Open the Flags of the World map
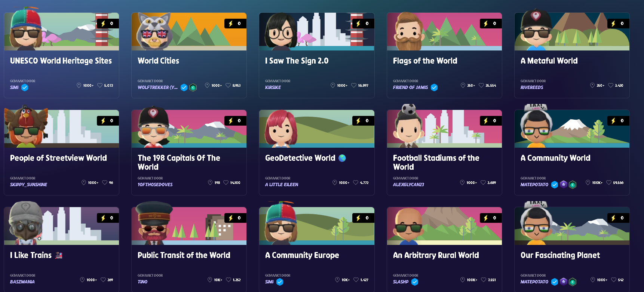This screenshot has height=292, width=644. pyautogui.click(x=425, y=61)
